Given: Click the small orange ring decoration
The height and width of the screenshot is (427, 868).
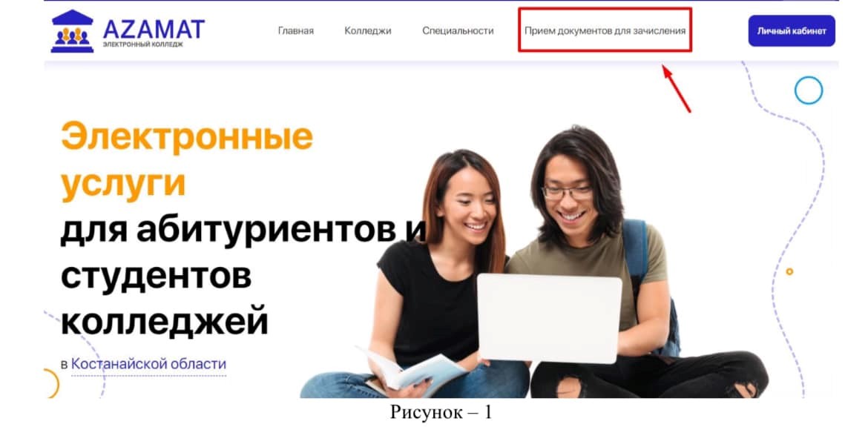Looking at the screenshot, I should coord(790,271).
